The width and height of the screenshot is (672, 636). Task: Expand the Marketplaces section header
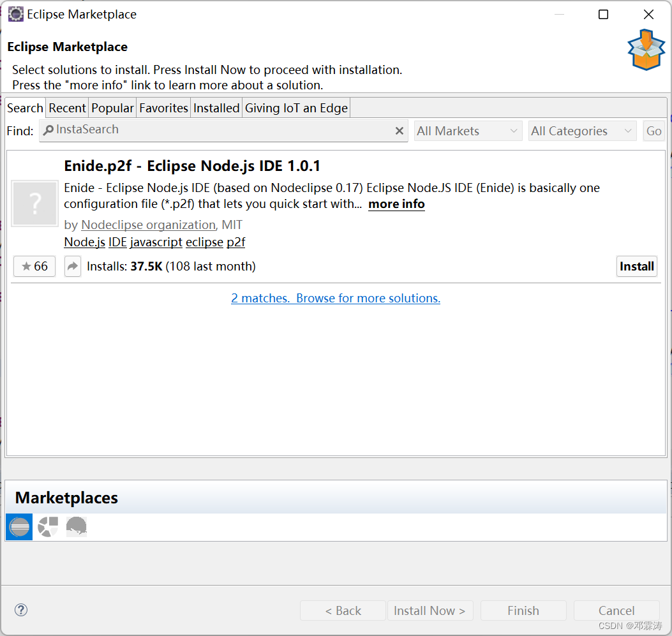(x=66, y=498)
